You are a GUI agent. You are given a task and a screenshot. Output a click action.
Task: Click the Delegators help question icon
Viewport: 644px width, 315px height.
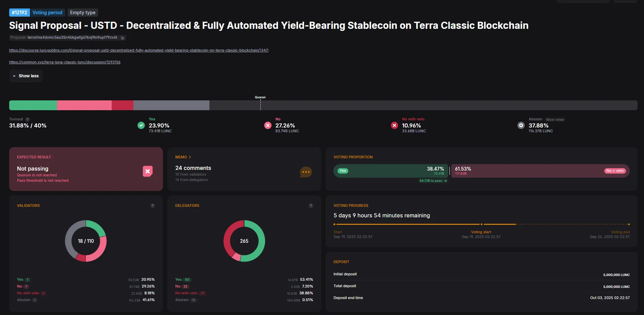[x=311, y=206]
